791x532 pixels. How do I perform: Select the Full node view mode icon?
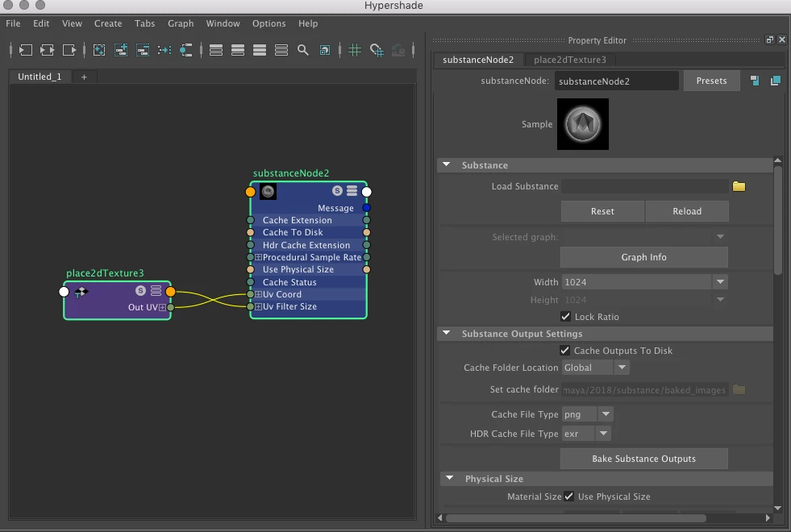tap(260, 50)
